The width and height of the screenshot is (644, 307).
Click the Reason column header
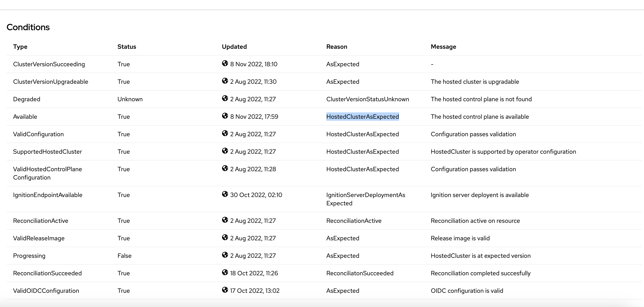click(x=336, y=47)
